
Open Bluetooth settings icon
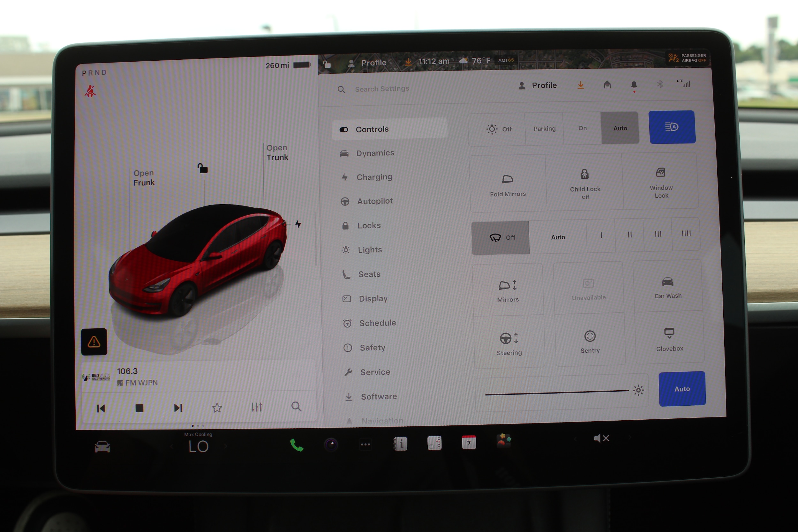coord(659,84)
